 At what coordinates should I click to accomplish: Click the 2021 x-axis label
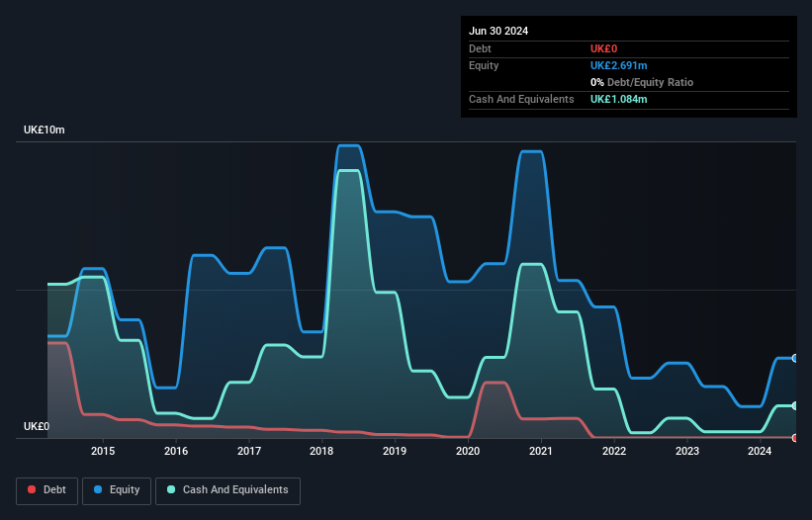pos(541,451)
